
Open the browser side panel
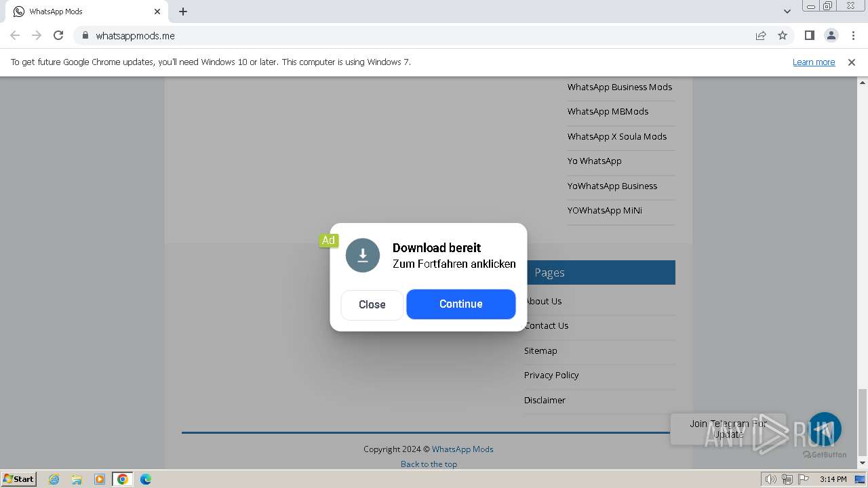(809, 35)
